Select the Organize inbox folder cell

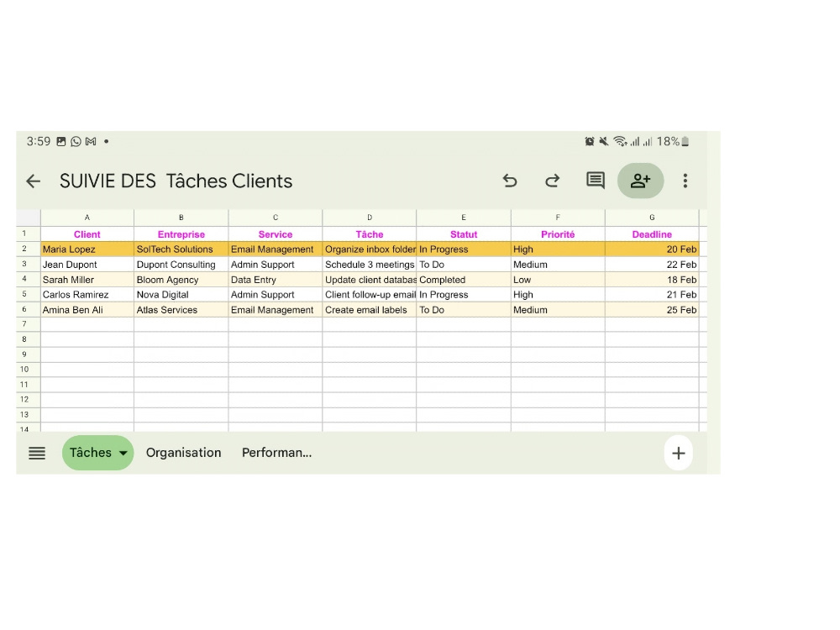[370, 249]
